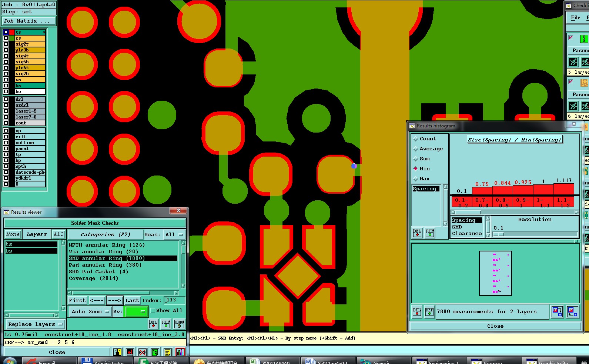589x364 pixels.
Task: Toggle checkbox of bs layer
Action: [6, 86]
